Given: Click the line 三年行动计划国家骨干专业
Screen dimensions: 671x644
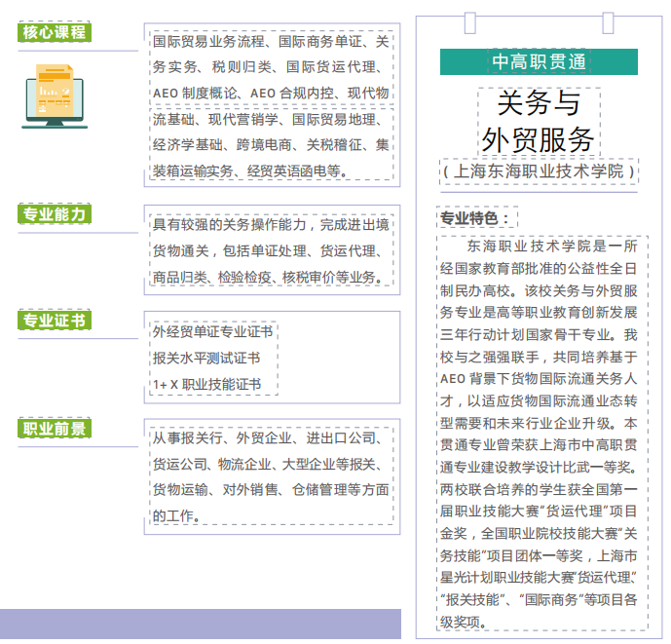Looking at the screenshot, I should click(539, 334).
